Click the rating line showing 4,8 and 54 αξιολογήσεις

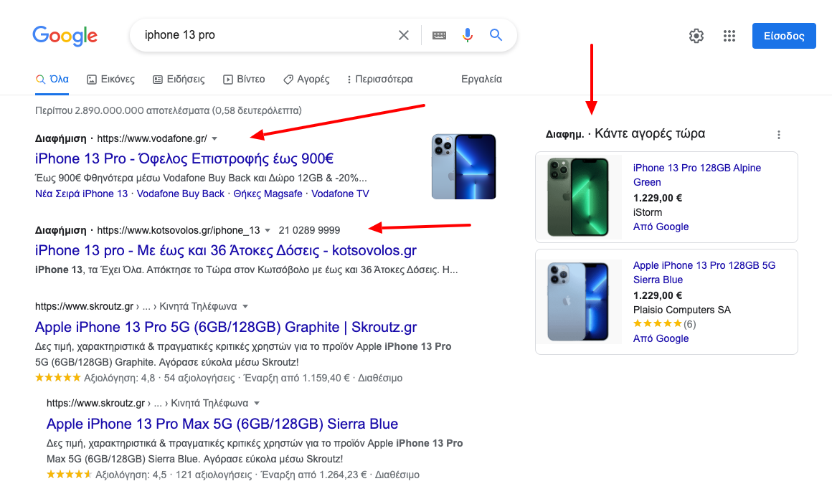coord(219,378)
